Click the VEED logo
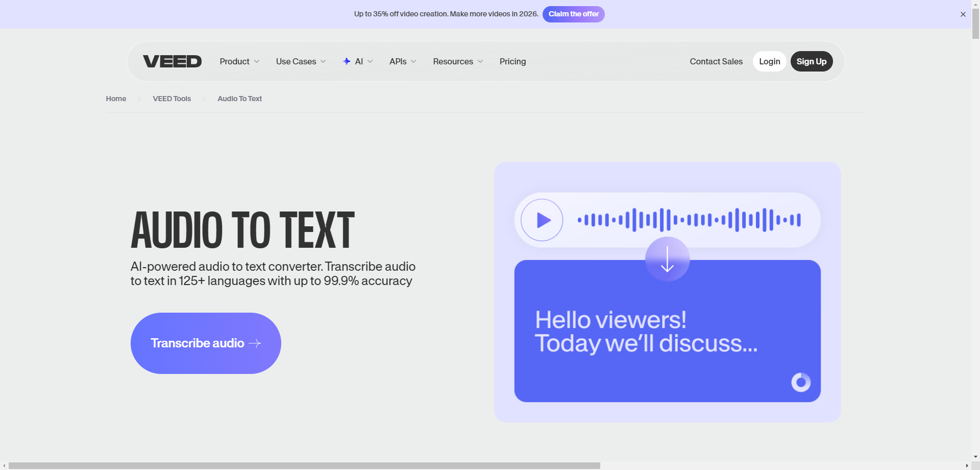This screenshot has width=980, height=470. [172, 61]
